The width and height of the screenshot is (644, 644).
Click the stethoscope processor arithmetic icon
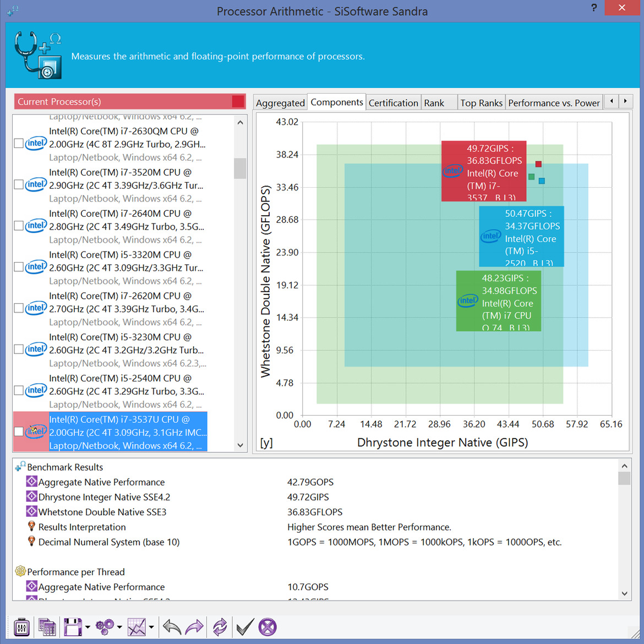(x=38, y=56)
